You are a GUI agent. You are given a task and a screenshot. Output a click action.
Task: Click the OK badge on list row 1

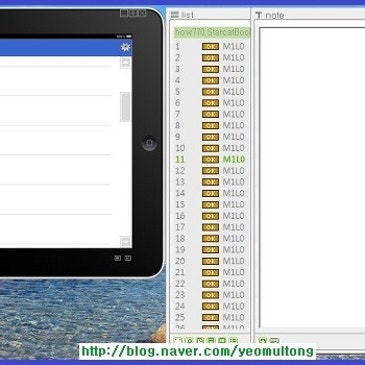210,46
